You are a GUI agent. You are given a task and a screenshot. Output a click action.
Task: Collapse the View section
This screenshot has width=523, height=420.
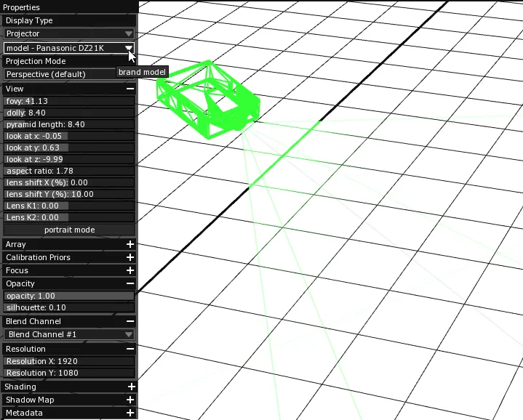click(130, 89)
